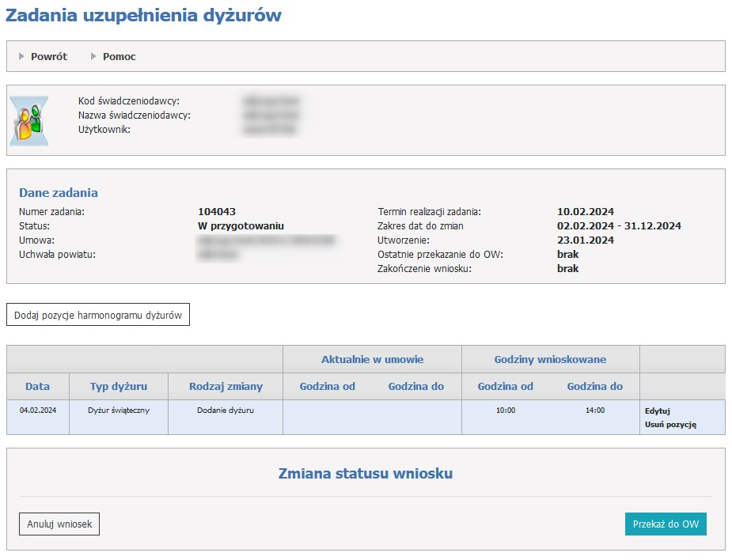Screen dimensions: 732x560
Task: Click the arrow icon beside Pomoc
Action: (94, 56)
